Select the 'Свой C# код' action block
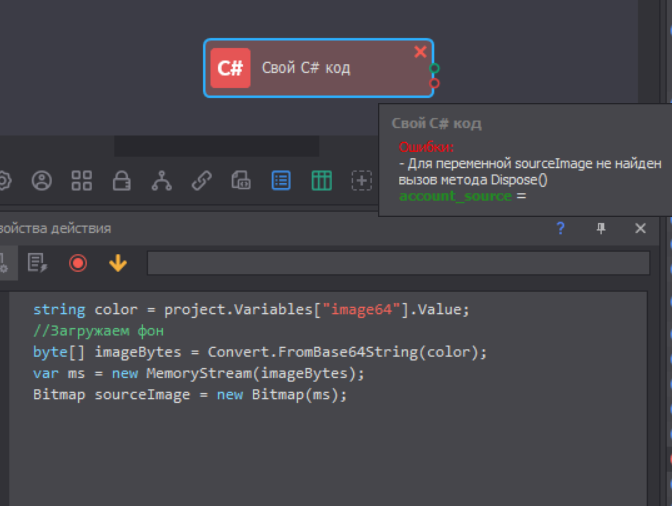Viewport: 672px width, 506px height. pyautogui.click(x=318, y=68)
